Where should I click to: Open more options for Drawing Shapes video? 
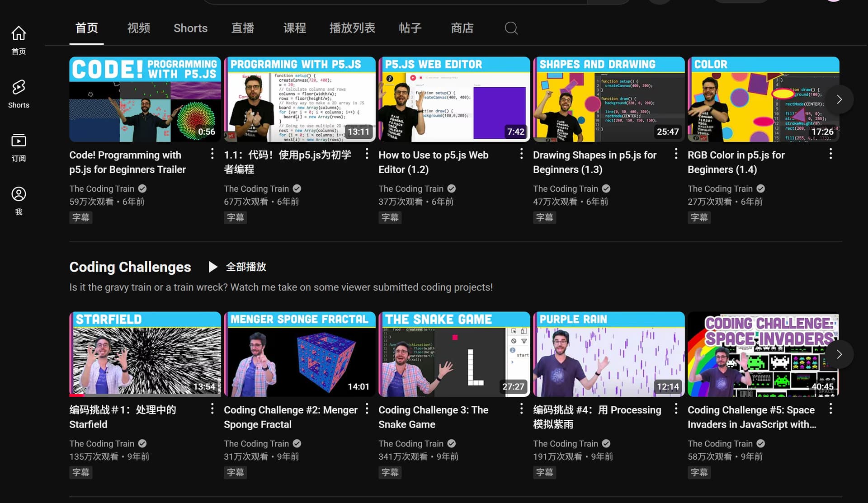(x=676, y=154)
